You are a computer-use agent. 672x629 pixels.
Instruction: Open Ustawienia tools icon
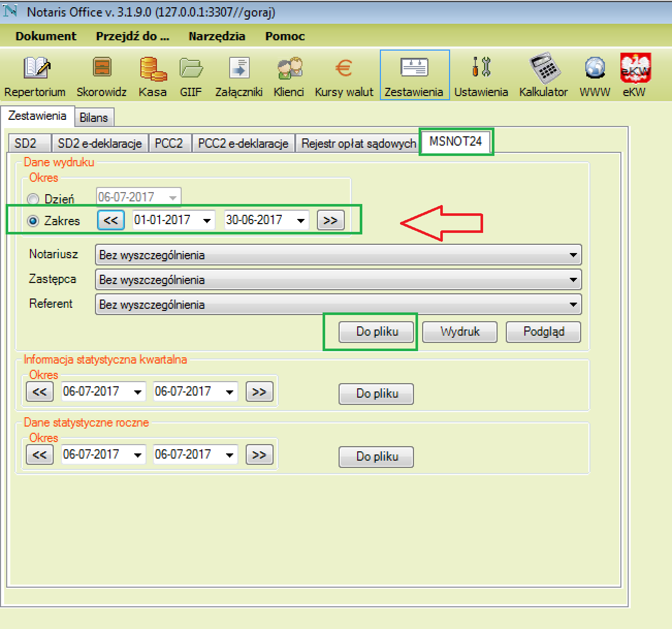coord(481,67)
